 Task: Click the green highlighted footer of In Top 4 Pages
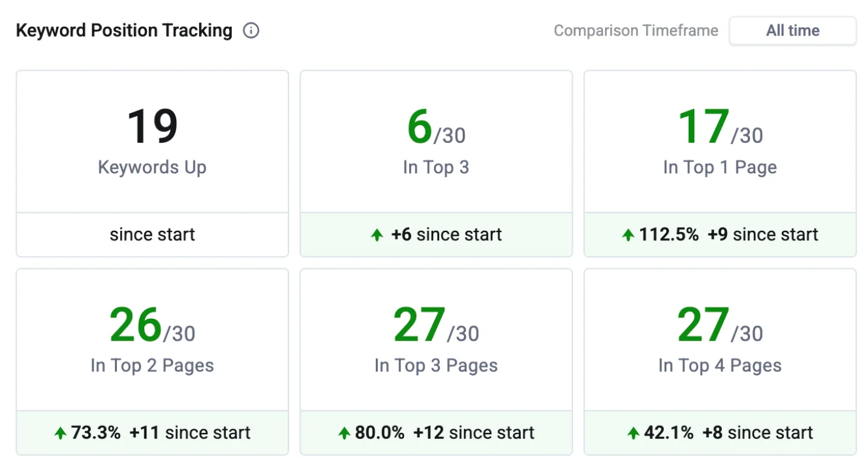[x=720, y=432]
